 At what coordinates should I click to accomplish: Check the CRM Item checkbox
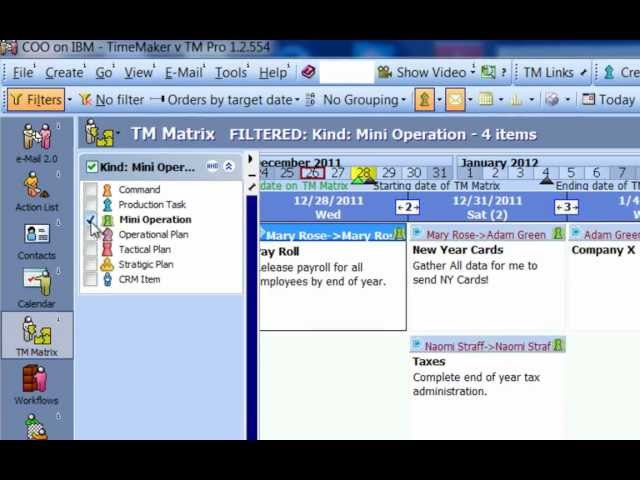click(90, 279)
